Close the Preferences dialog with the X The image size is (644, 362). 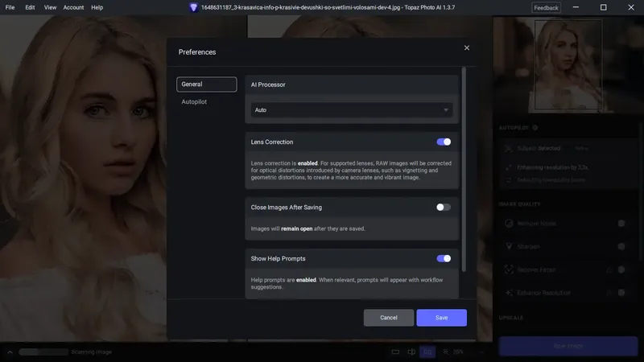[x=467, y=48]
